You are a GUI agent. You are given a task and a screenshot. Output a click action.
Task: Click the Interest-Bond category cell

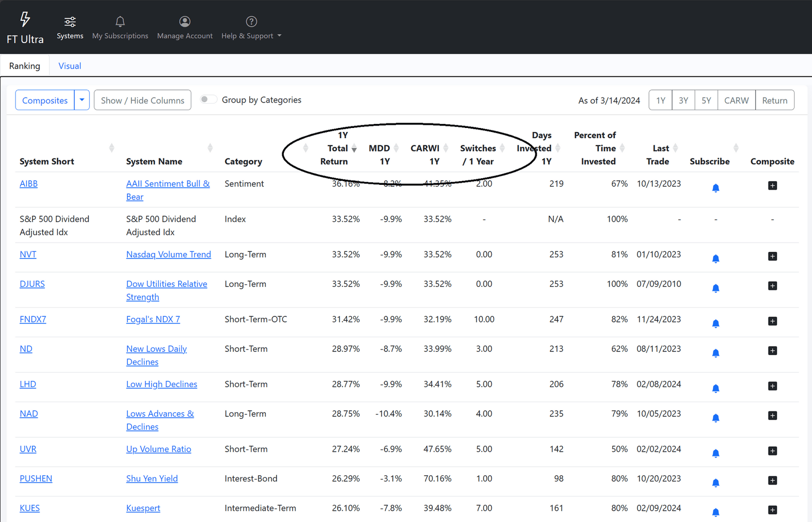click(251, 479)
